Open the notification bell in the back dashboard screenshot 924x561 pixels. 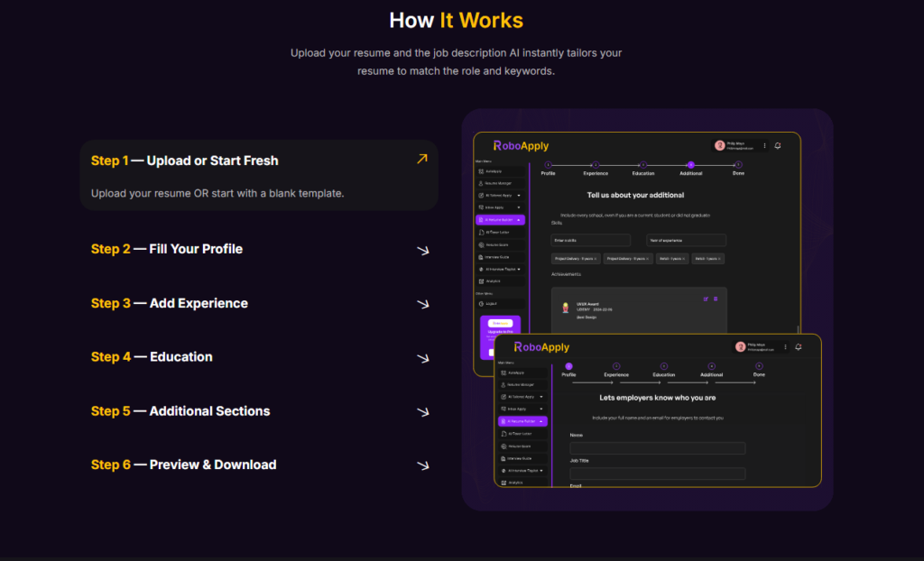click(x=778, y=145)
